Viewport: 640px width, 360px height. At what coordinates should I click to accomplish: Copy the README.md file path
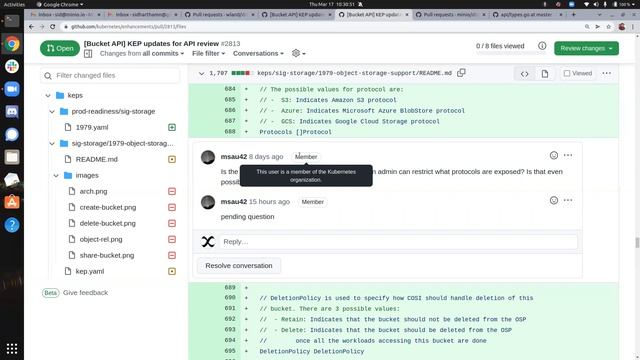coord(461,73)
